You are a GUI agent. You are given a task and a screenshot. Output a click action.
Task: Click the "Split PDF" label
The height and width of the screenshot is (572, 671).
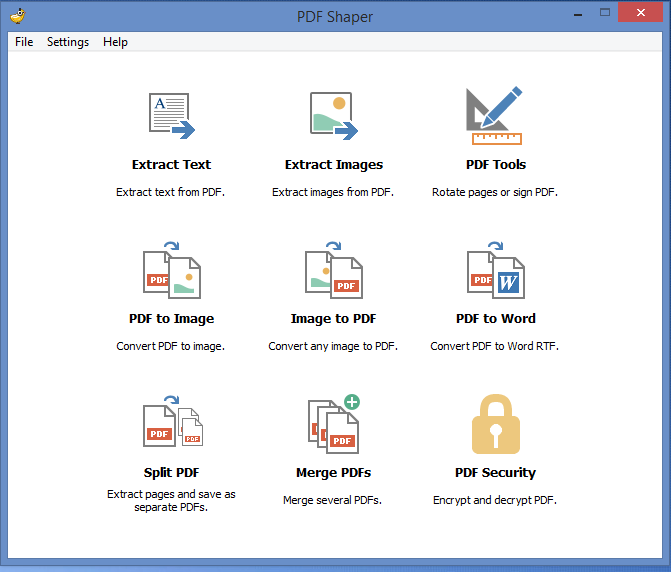172,473
